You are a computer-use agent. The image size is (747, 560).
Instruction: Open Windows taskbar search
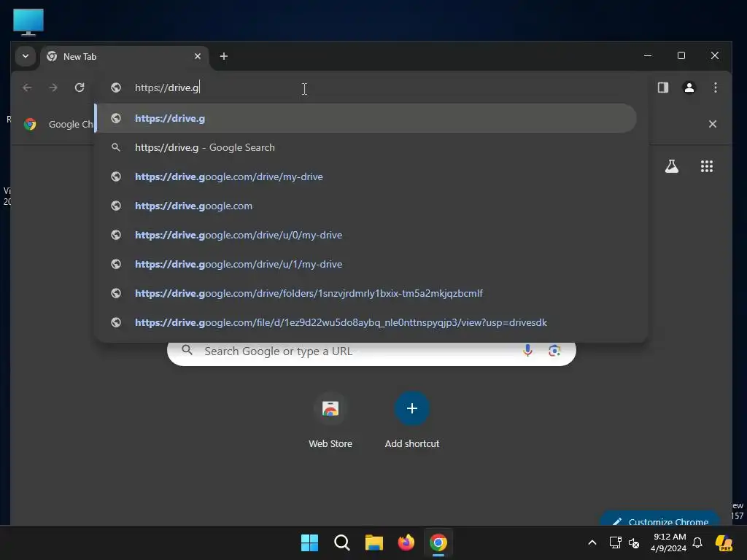[342, 542]
